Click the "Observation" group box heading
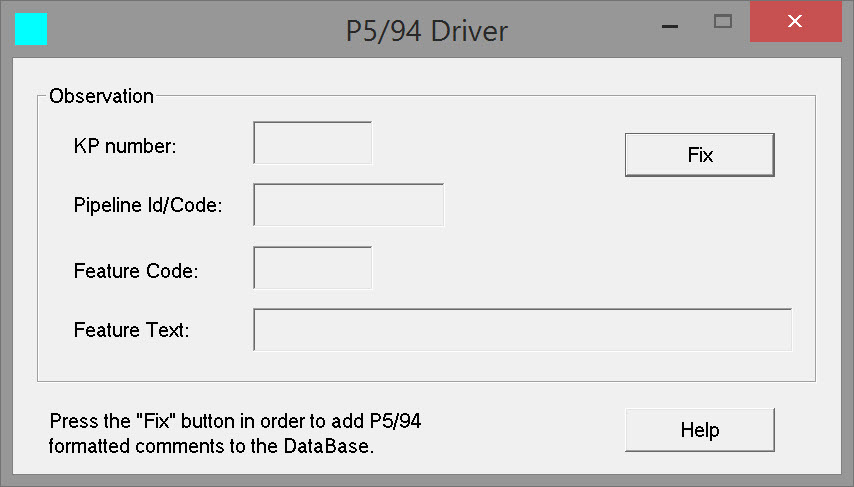This screenshot has height=487, width=854. coord(101,96)
